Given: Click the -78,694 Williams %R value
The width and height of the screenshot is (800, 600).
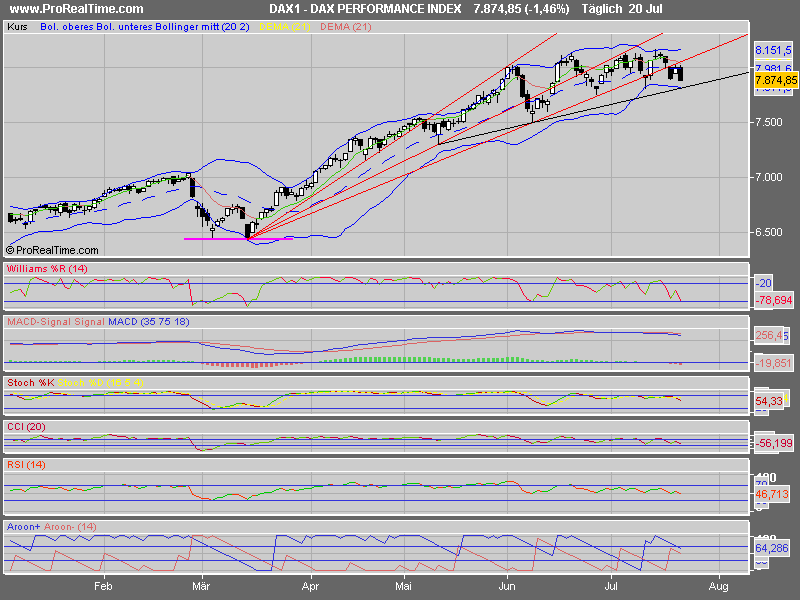Looking at the screenshot, I should [x=774, y=300].
